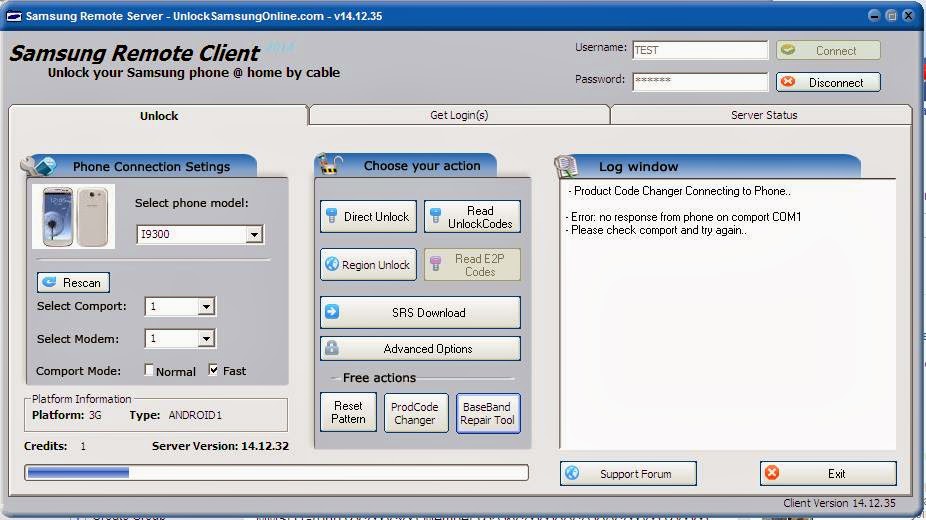The height and width of the screenshot is (520, 926).
Task: Click the Username input field
Action: (700, 50)
